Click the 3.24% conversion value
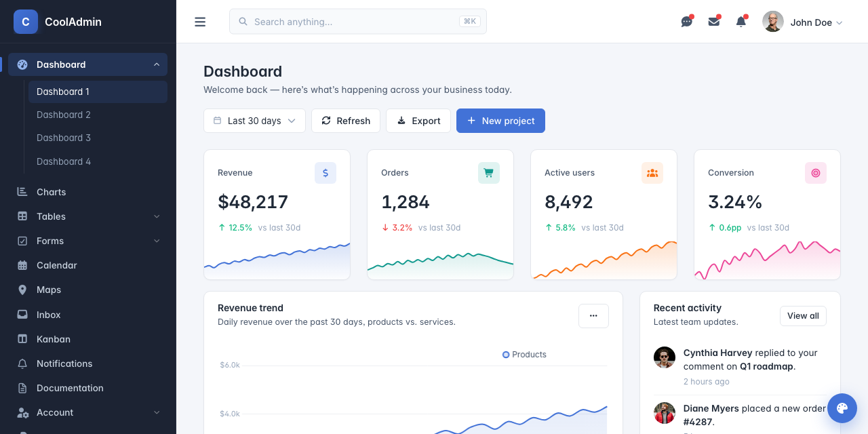The image size is (868, 434). pos(735,202)
